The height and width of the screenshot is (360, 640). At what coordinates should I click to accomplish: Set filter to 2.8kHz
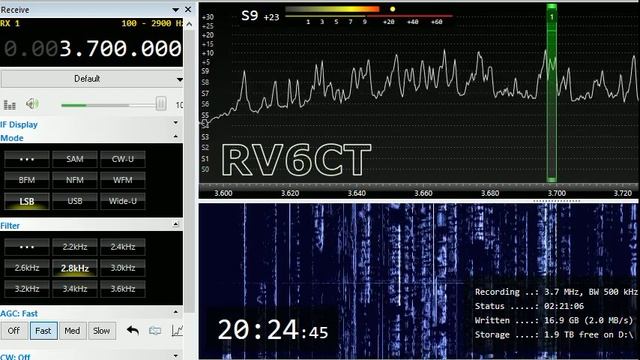point(75,268)
